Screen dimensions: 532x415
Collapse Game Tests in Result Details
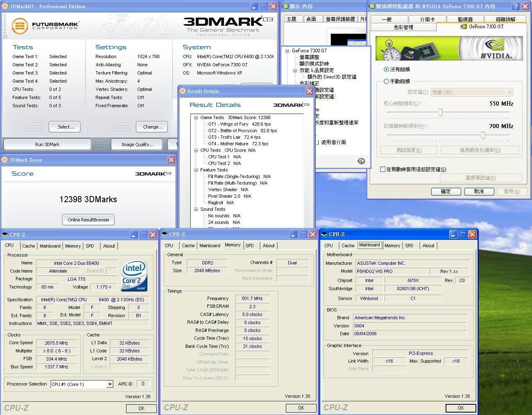coord(196,117)
